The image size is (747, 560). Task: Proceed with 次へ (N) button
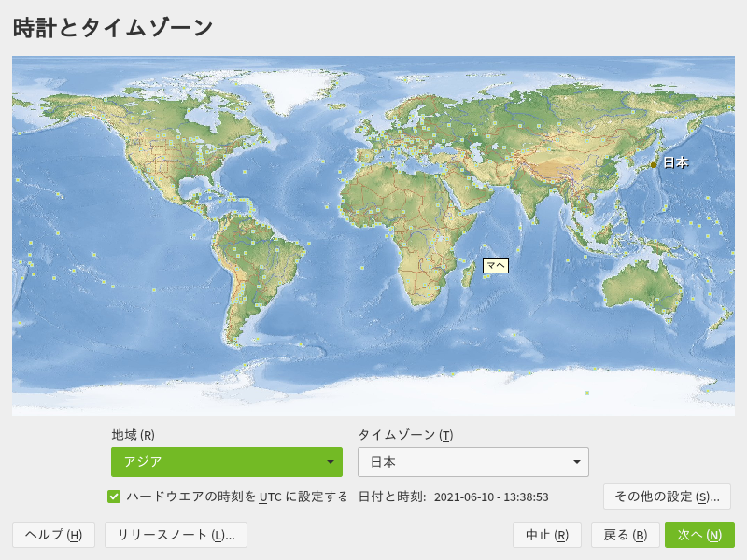pyautogui.click(x=699, y=535)
